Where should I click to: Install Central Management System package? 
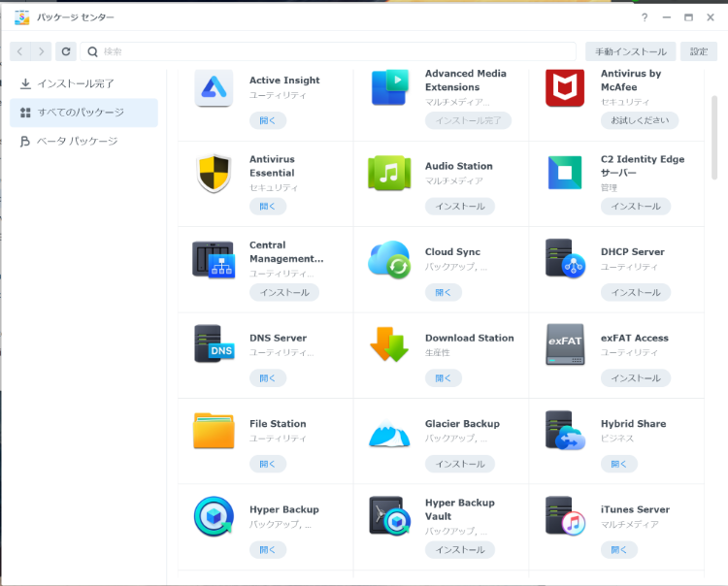tap(284, 292)
